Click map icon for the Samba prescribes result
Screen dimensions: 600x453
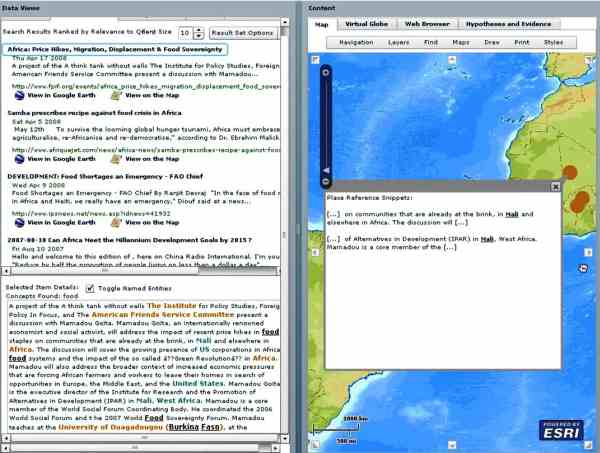(x=116, y=159)
